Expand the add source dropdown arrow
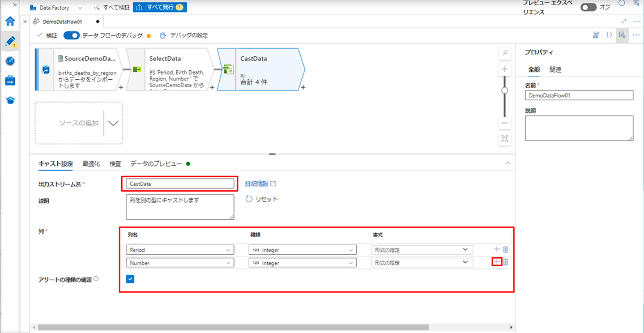Screen dimensions: 644x333 [x=113, y=123]
